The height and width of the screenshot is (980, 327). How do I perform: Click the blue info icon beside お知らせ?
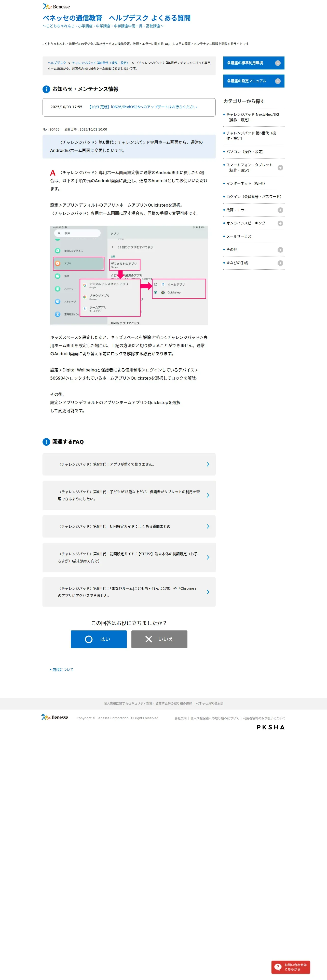(46, 89)
